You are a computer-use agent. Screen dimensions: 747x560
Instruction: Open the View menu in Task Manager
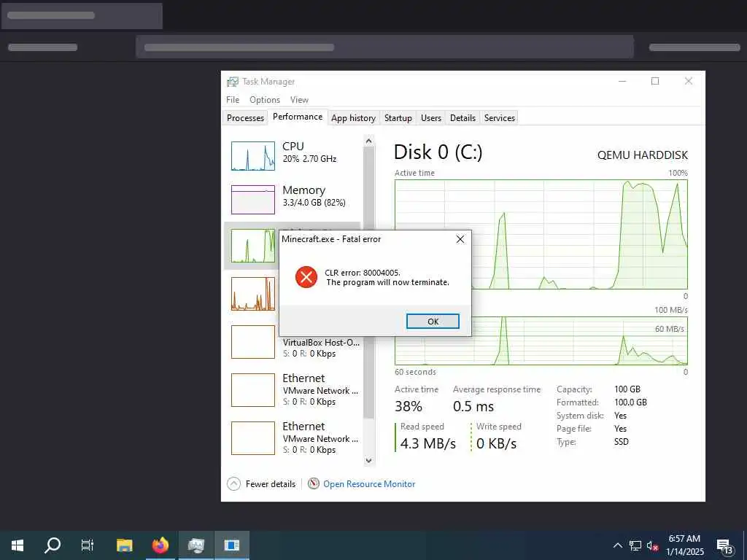[299, 99]
